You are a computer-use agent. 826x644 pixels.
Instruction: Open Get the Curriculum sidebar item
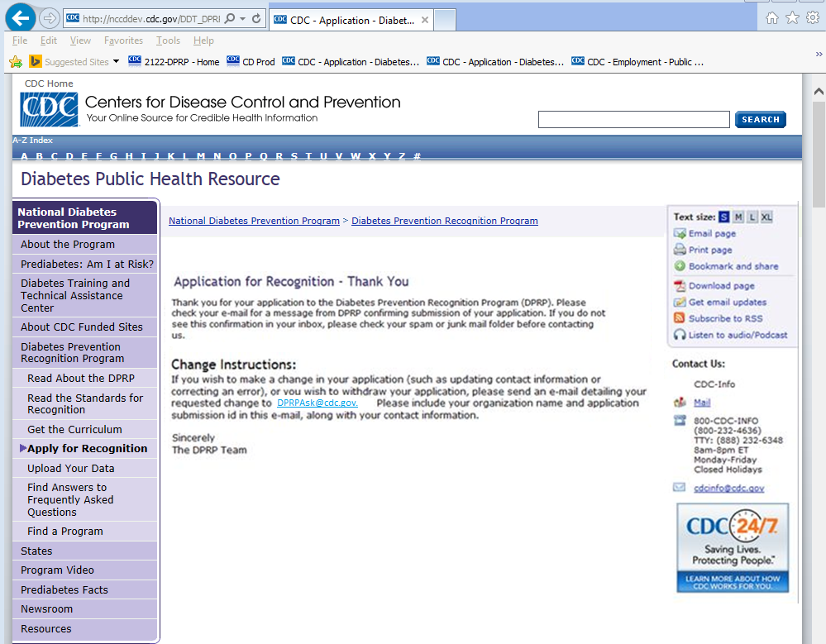pos(85,430)
